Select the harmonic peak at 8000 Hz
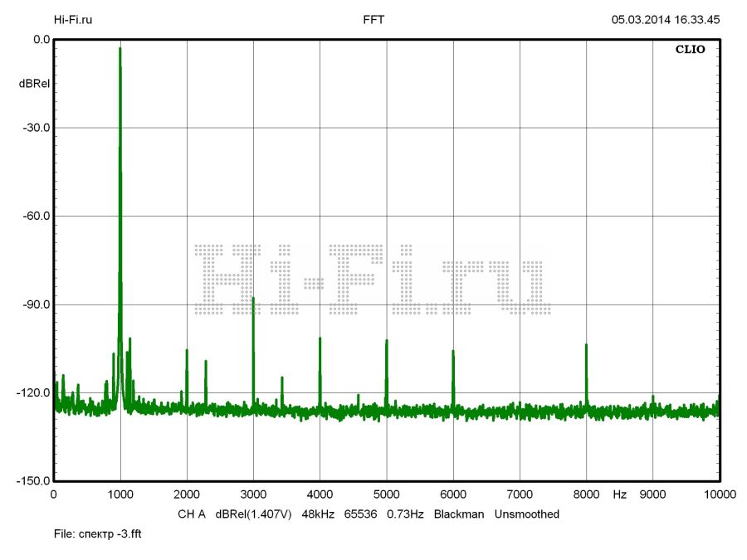This screenshot has height=560, width=747. coord(586,347)
